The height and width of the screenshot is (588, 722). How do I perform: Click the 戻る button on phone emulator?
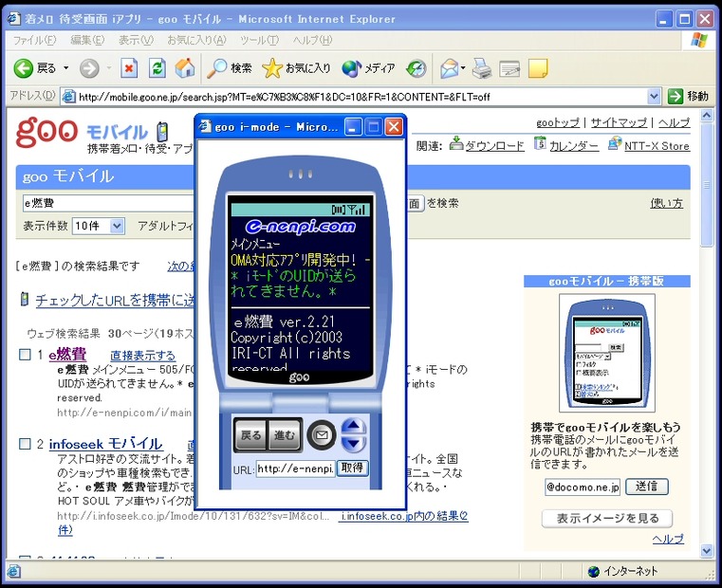[x=251, y=434]
